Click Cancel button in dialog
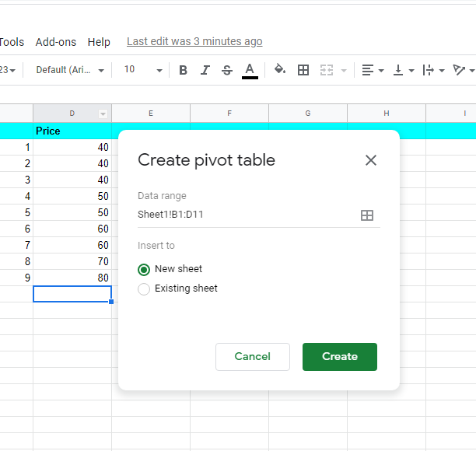The width and height of the screenshot is (476, 451). pyautogui.click(x=253, y=357)
